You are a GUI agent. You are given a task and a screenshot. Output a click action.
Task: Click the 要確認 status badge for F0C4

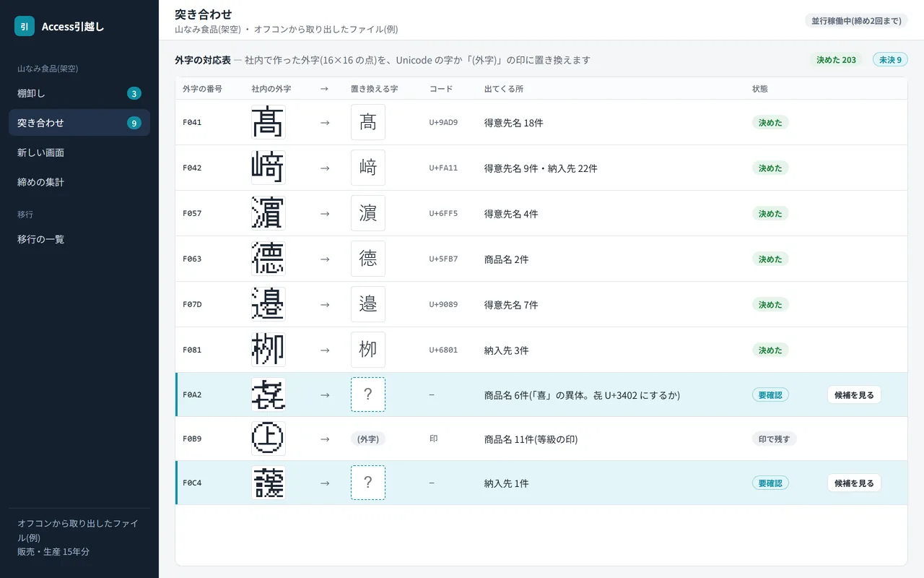[x=770, y=483]
